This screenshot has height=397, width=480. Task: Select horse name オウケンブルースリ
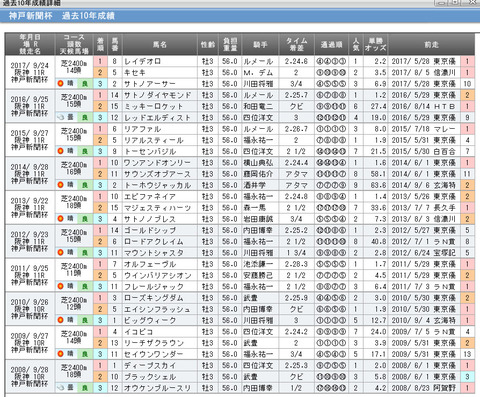tap(157, 388)
